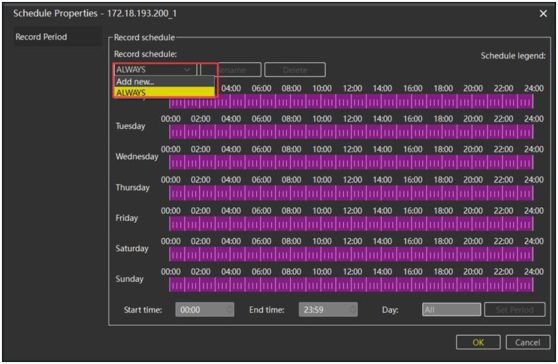This screenshot has height=364, width=558.
Task: Open the ALWAYS record schedule dropdown
Action: pyautogui.click(x=155, y=69)
